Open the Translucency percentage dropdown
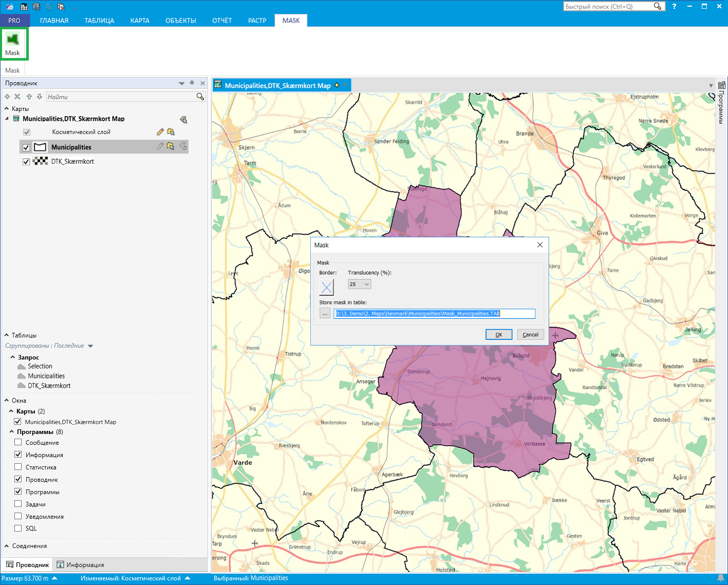 point(359,284)
